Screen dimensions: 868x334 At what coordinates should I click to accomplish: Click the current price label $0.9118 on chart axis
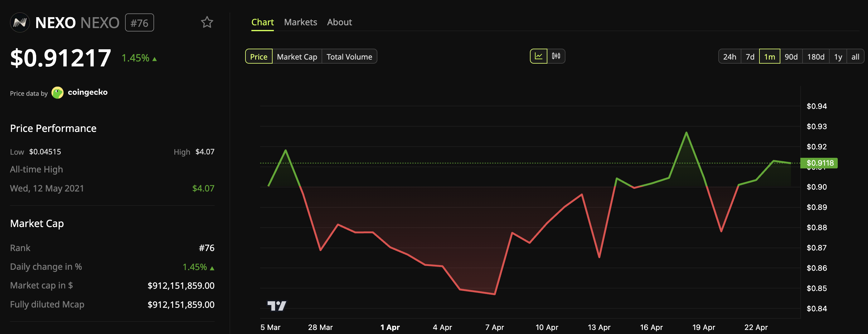click(x=819, y=163)
